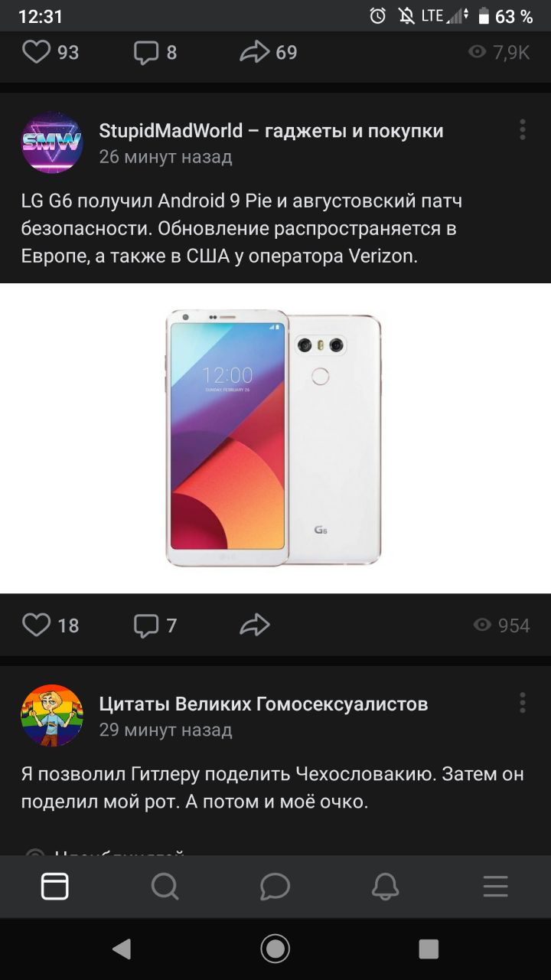Open the messages tab
The image size is (551, 980).
(x=275, y=887)
